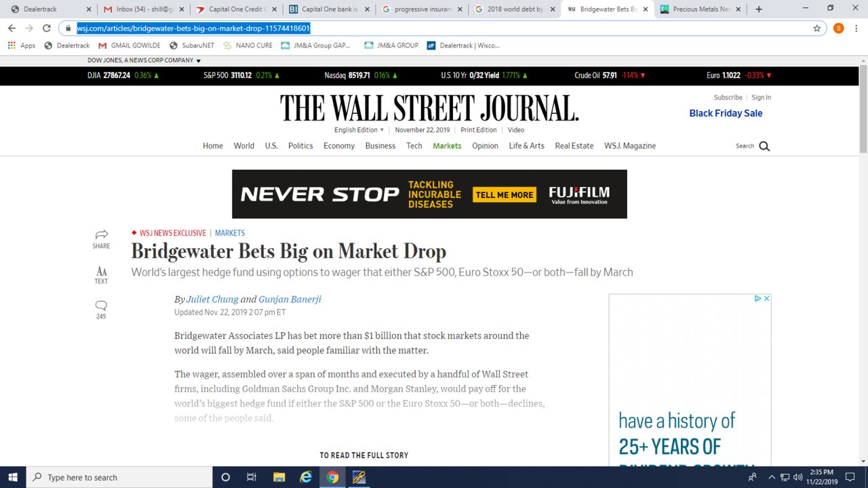The height and width of the screenshot is (488, 868).
Task: Show hidden system tray icons
Action: (x=771, y=477)
